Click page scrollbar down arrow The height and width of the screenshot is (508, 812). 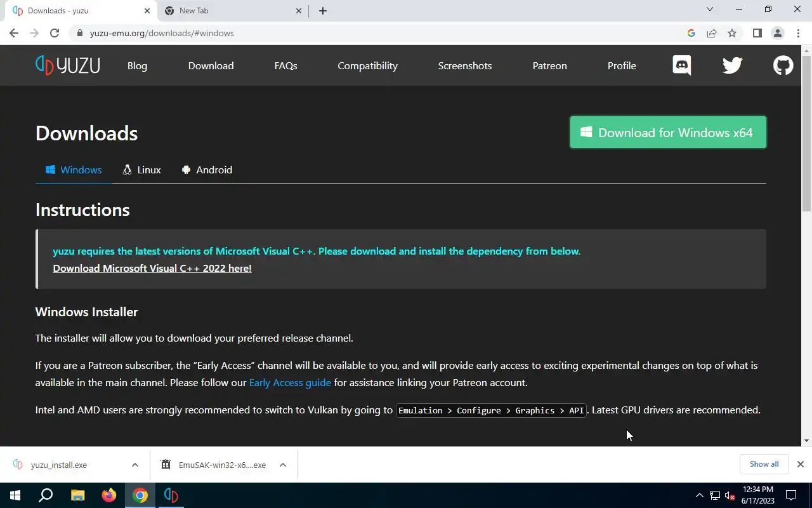tap(806, 441)
